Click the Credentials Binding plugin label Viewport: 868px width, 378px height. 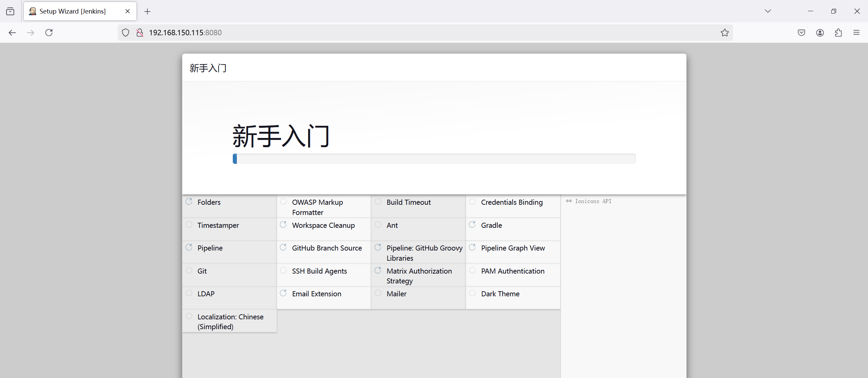[512, 202]
